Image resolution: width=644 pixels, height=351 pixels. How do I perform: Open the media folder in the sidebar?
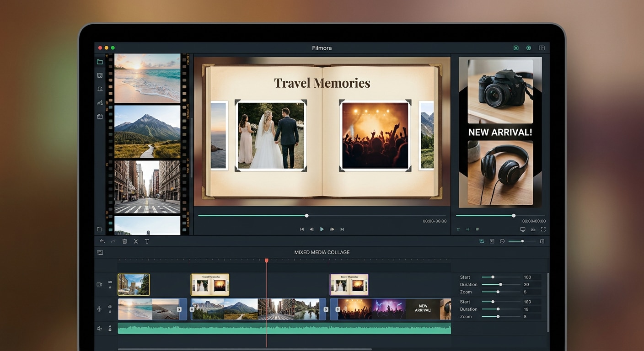click(100, 62)
